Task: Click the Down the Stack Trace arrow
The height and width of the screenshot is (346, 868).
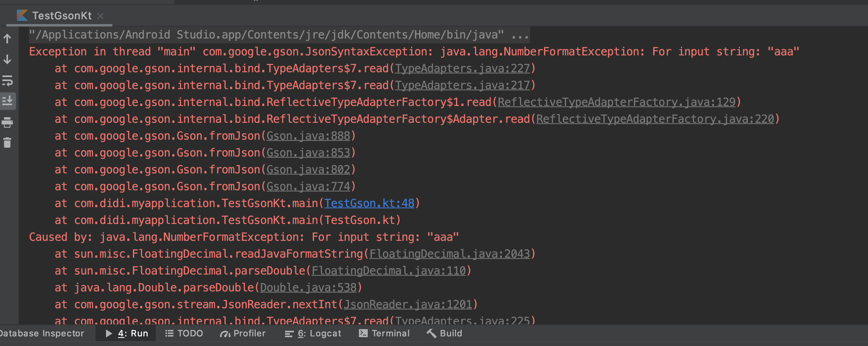Action: coord(7,60)
